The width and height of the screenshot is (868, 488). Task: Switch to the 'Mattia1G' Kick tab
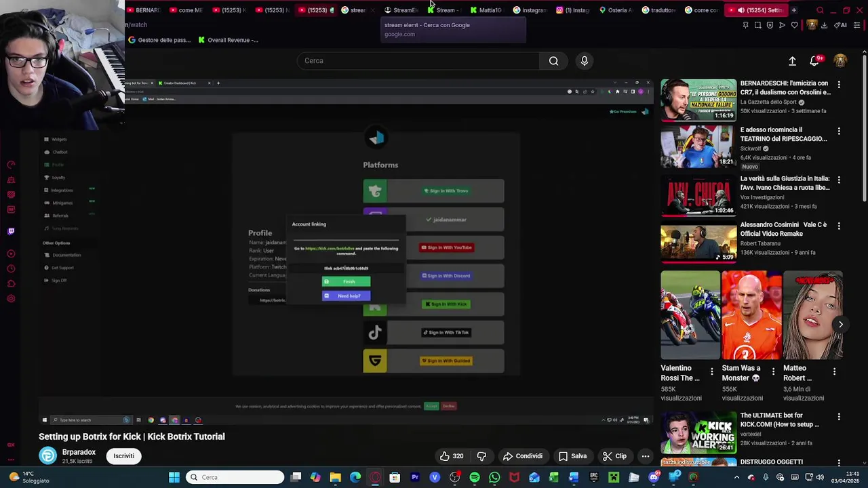tap(486, 10)
